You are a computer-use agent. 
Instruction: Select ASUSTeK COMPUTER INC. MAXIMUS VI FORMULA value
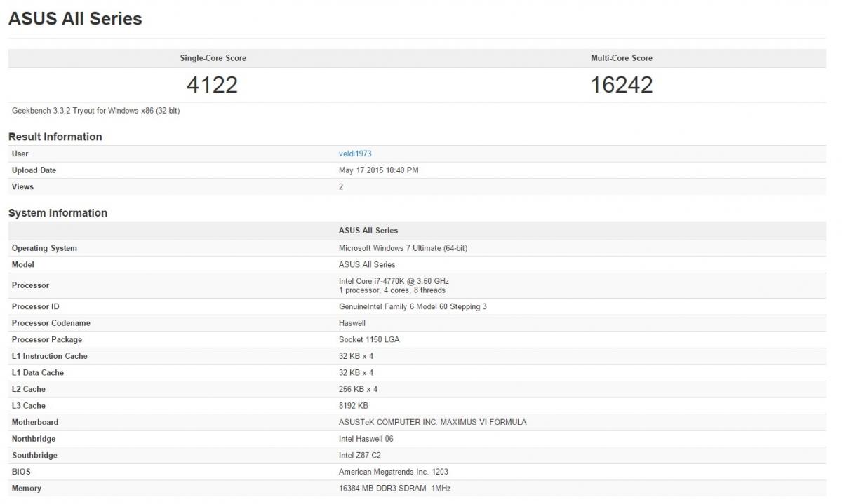[433, 422]
